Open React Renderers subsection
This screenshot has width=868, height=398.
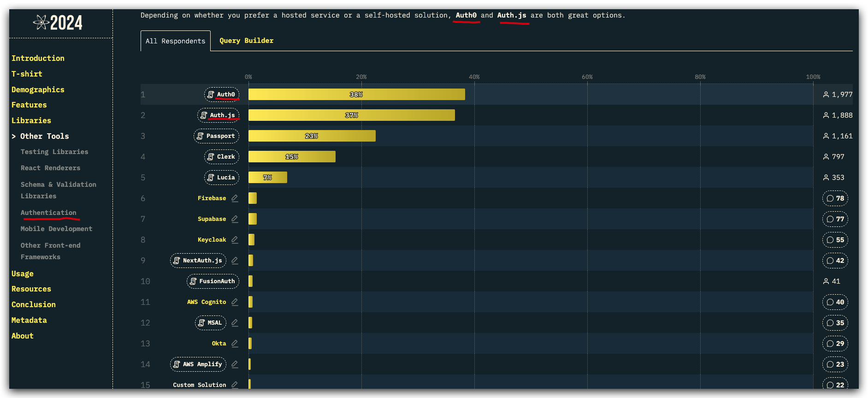[x=50, y=168]
